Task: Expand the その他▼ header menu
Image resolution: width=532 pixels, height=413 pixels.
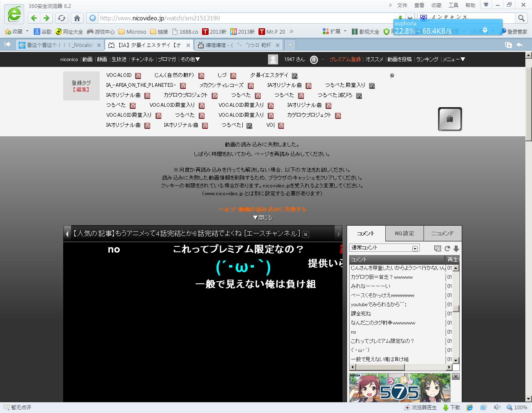Action: (x=190, y=59)
